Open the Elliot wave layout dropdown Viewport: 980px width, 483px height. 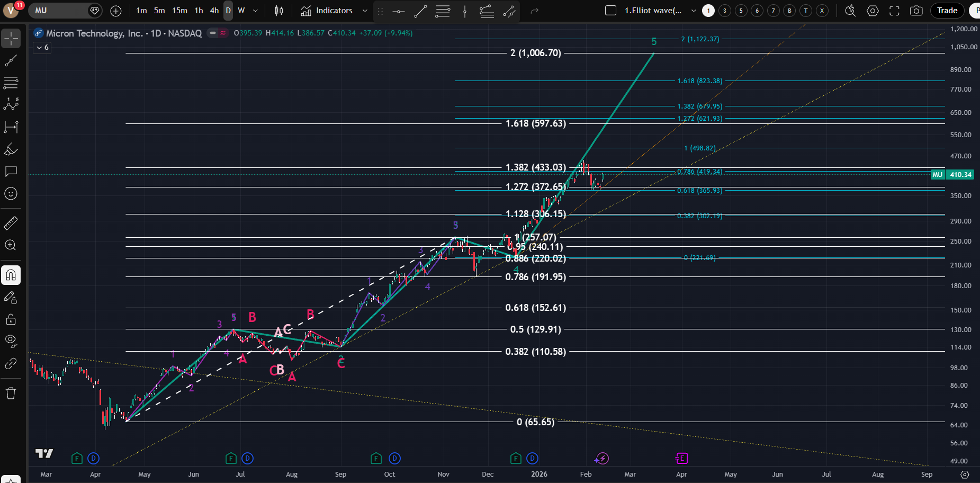694,11
